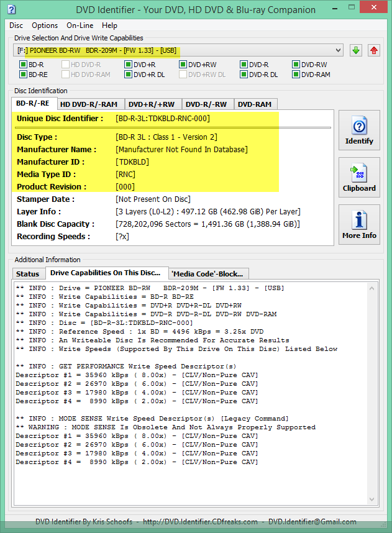Click the red up arrow drive button
Image resolution: width=392 pixels, height=533 pixels.
374,51
